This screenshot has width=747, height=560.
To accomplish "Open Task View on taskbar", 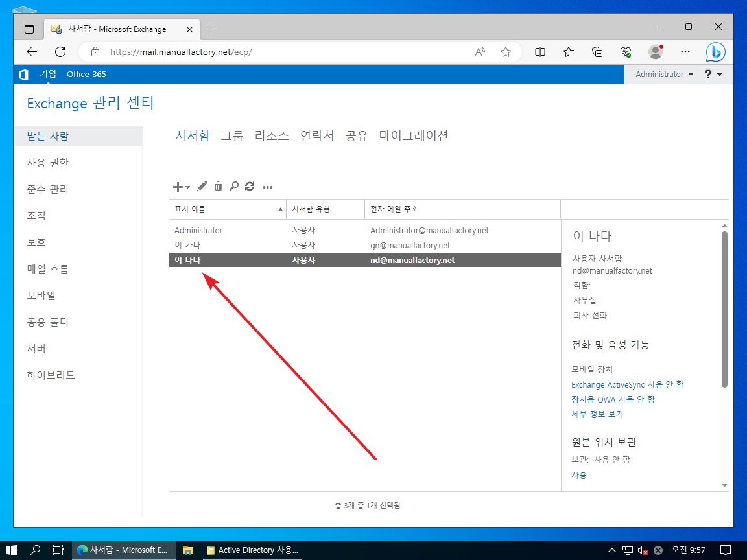I will coord(58,550).
